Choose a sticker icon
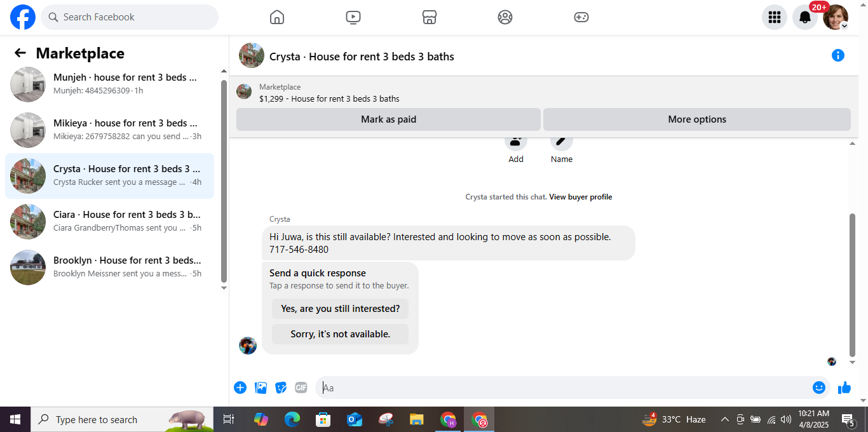The image size is (868, 432). click(x=281, y=388)
